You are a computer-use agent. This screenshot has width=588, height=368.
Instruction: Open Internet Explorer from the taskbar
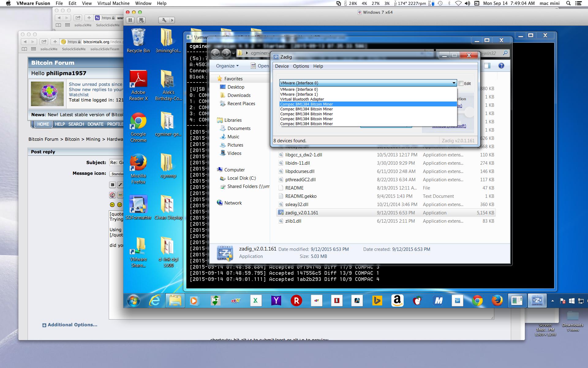coord(155,301)
